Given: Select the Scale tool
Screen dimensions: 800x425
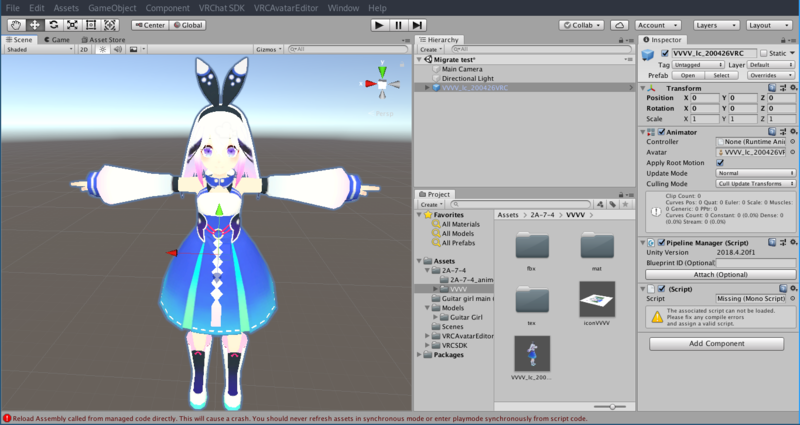Looking at the screenshot, I should (72, 25).
